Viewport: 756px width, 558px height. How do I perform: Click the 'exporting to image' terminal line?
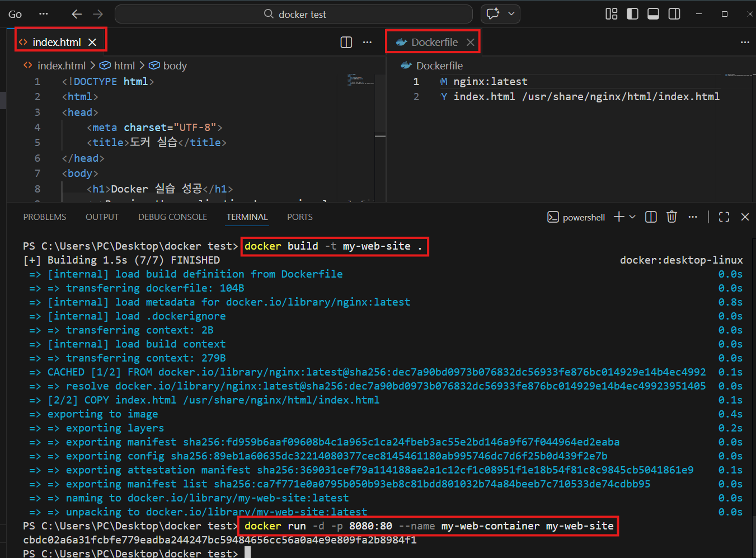click(93, 414)
